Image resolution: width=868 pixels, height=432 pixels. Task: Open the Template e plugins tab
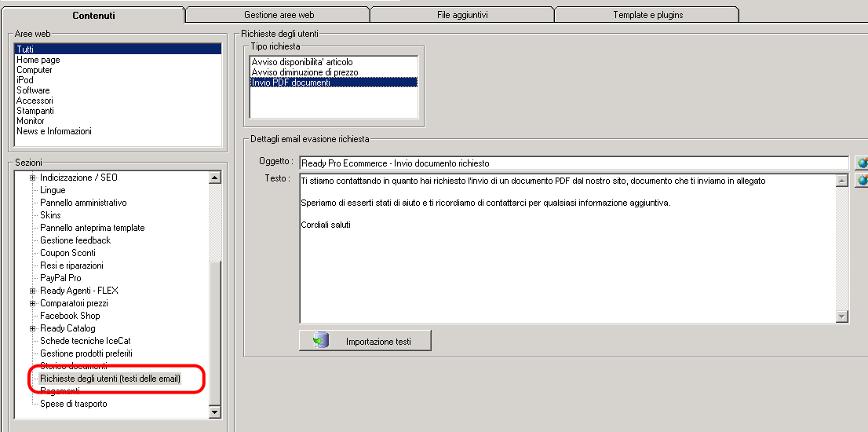click(647, 15)
